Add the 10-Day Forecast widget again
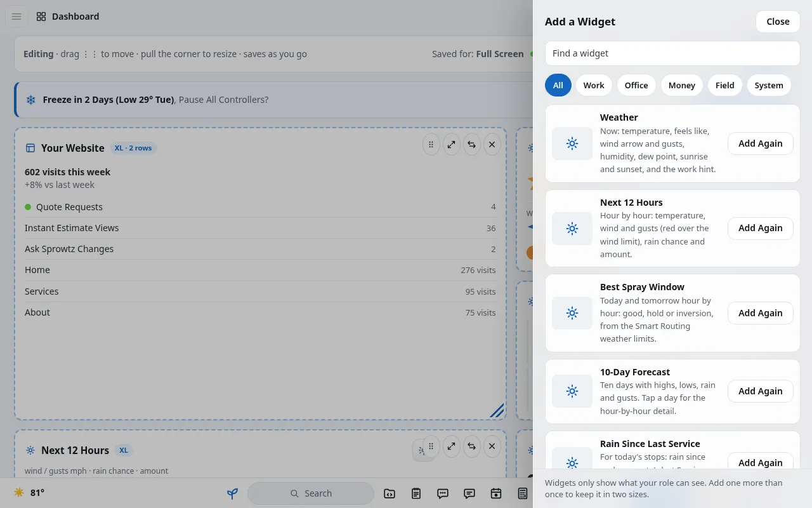This screenshot has width=812, height=508. (x=760, y=391)
